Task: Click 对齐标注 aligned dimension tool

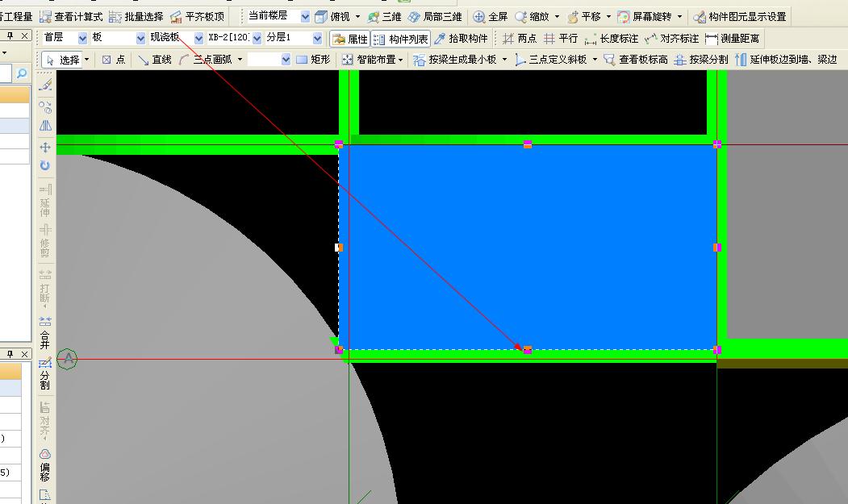Action: point(671,39)
